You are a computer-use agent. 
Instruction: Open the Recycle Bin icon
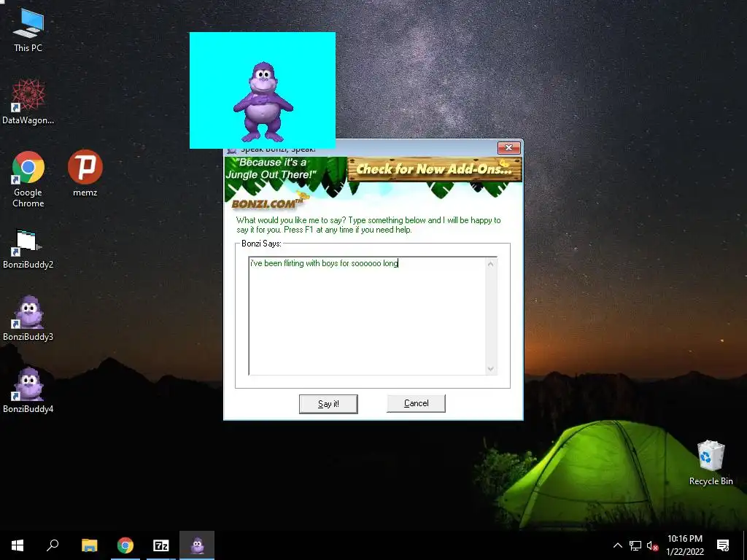pyautogui.click(x=711, y=462)
